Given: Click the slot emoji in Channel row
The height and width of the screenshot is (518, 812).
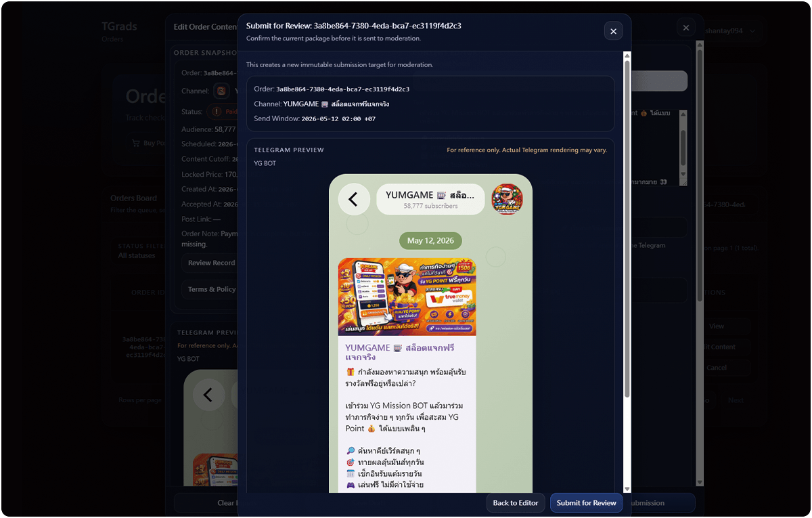Looking at the screenshot, I should (325, 104).
